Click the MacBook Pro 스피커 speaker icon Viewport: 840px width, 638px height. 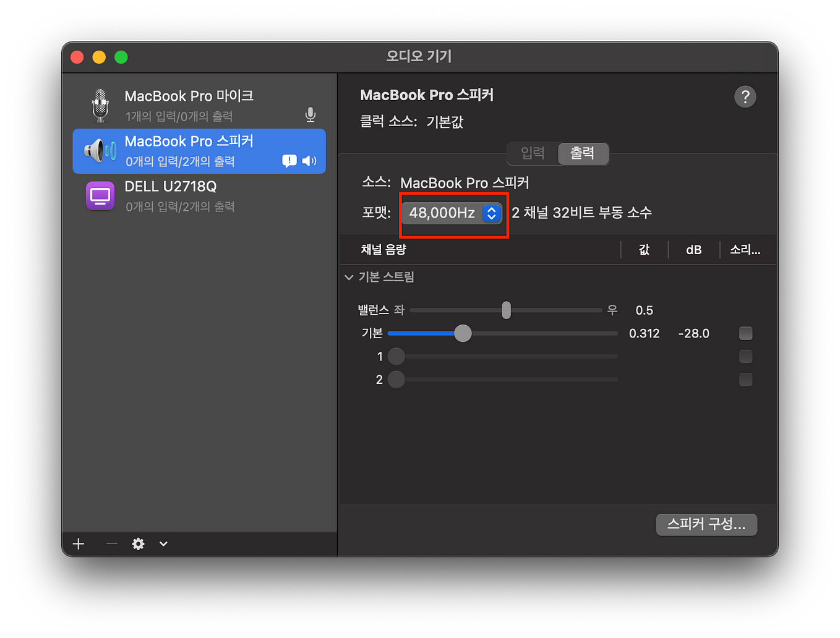pos(100,150)
